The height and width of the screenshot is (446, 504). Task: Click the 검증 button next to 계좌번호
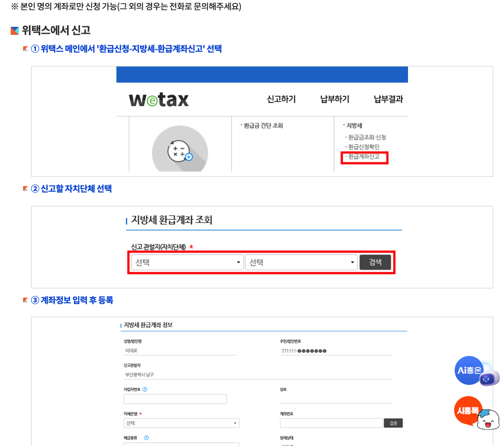point(393,423)
